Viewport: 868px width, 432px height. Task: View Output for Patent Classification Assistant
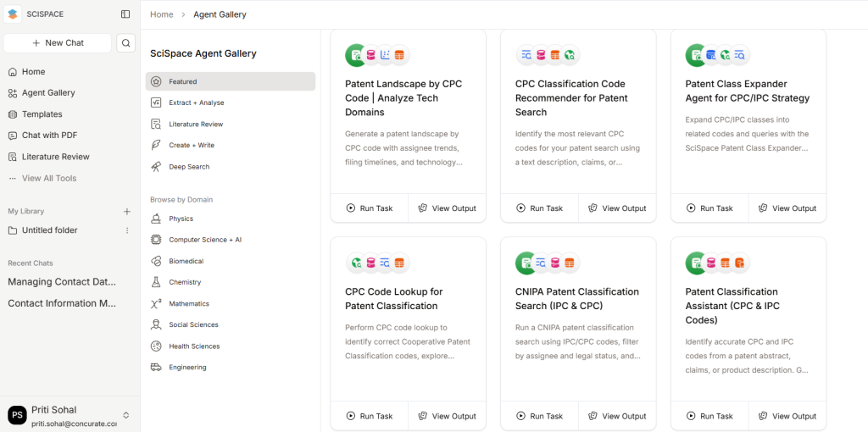click(x=787, y=417)
